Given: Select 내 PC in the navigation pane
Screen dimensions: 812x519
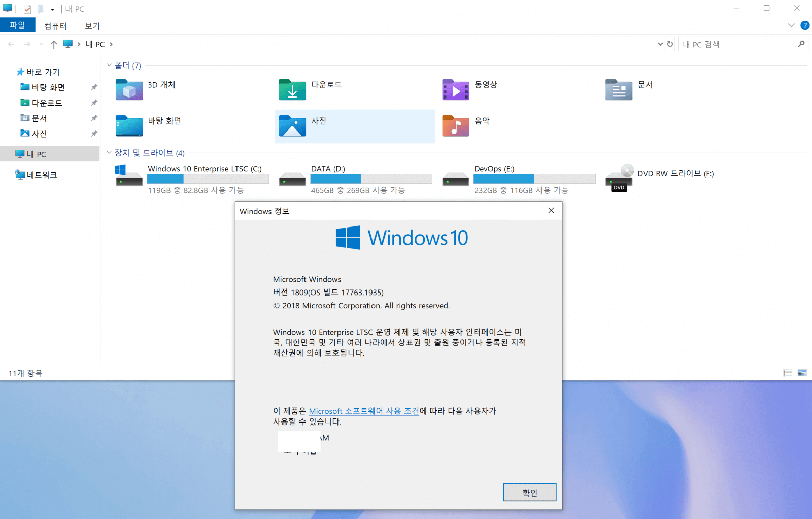Looking at the screenshot, I should click(x=50, y=154).
